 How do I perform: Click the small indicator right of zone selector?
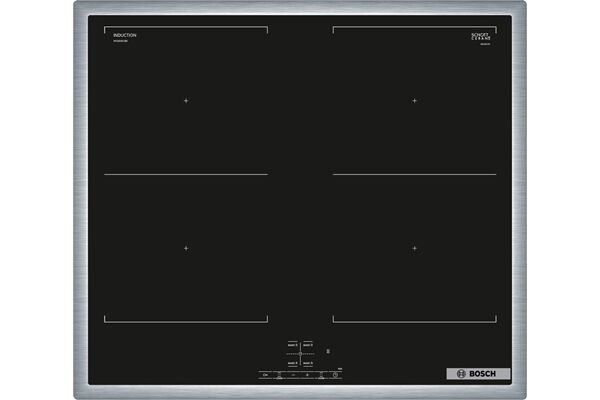(328, 351)
